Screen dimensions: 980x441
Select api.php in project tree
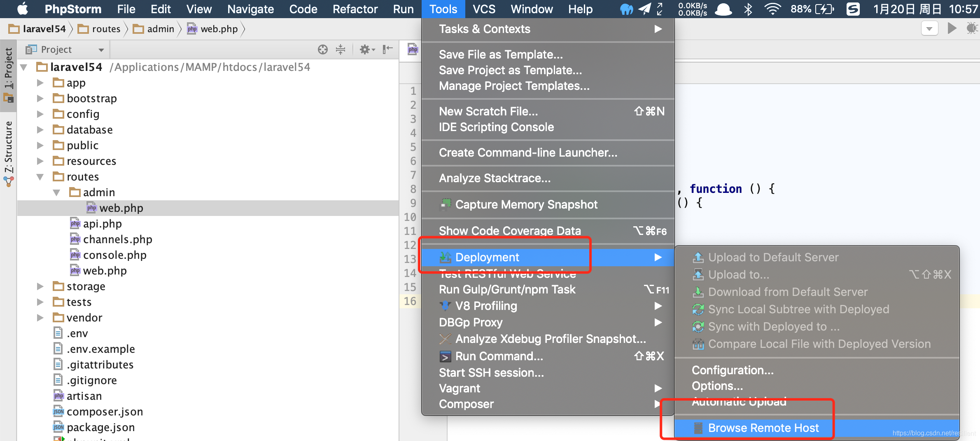tap(102, 224)
